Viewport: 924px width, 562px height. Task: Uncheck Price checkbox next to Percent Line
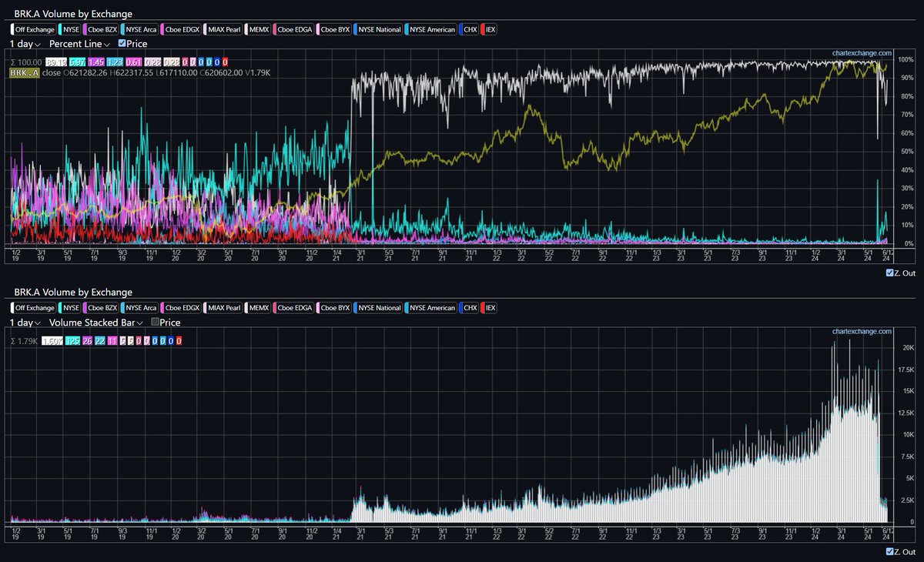pos(122,44)
